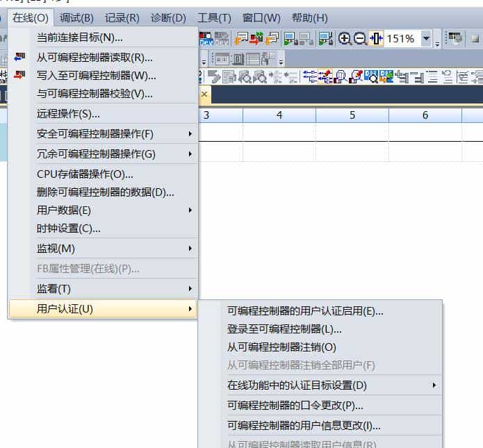Viewport: 483px width, 448px height.
Task: Select the highlighted 用户认证(U) menu entry
Action: [103, 309]
